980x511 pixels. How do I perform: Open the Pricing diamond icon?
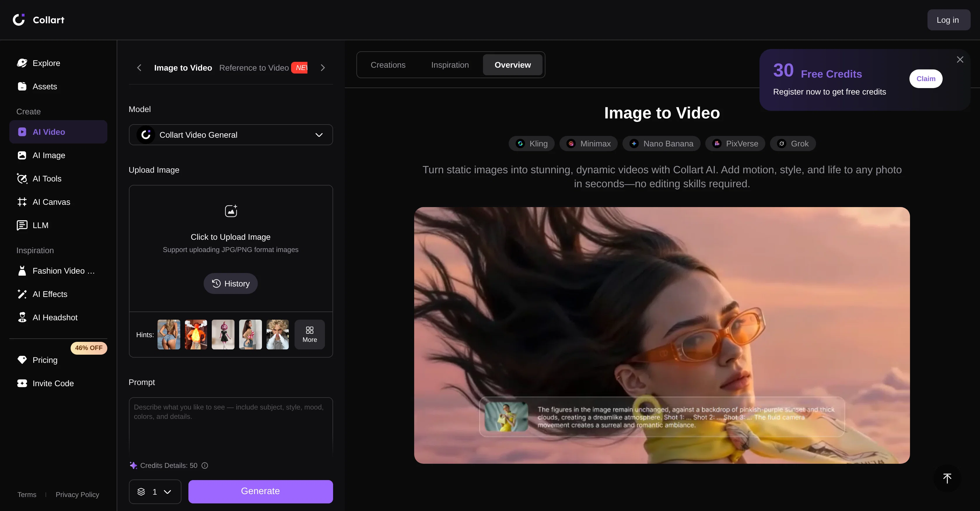coord(22,360)
